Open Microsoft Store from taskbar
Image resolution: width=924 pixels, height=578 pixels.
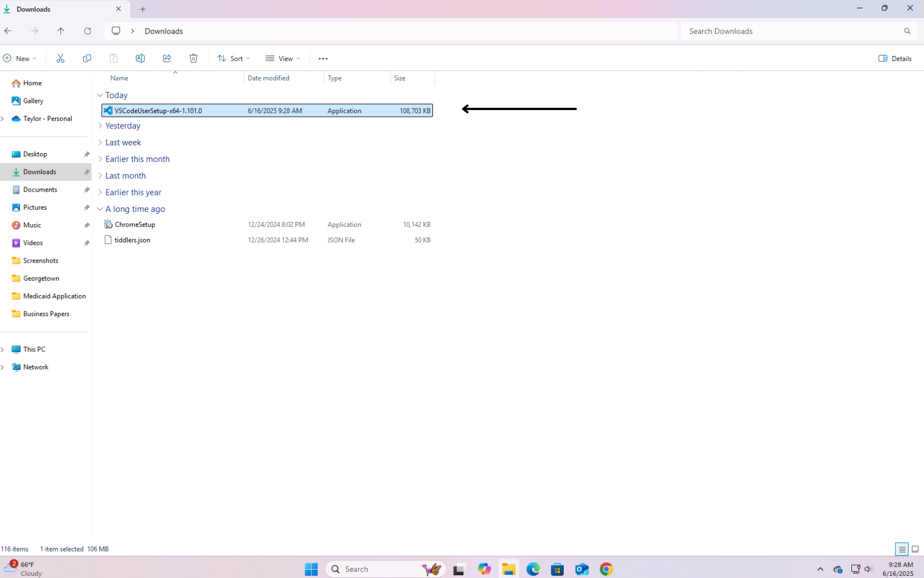tap(557, 569)
